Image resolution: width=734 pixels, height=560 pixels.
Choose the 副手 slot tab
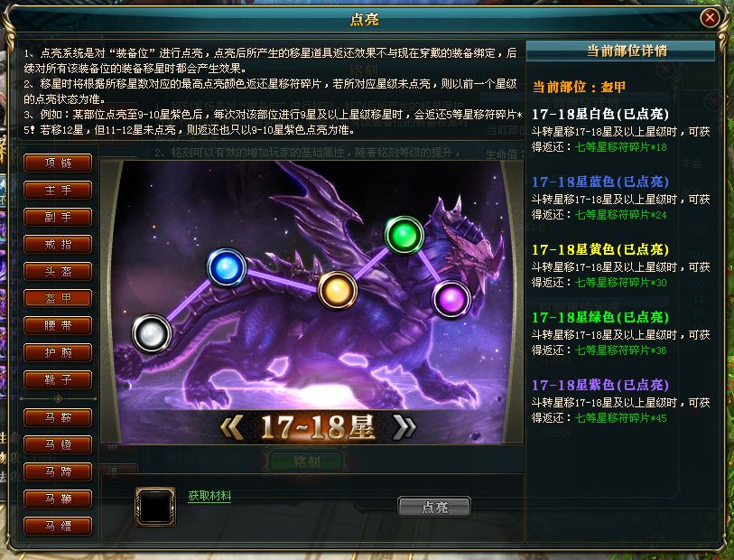coord(58,218)
